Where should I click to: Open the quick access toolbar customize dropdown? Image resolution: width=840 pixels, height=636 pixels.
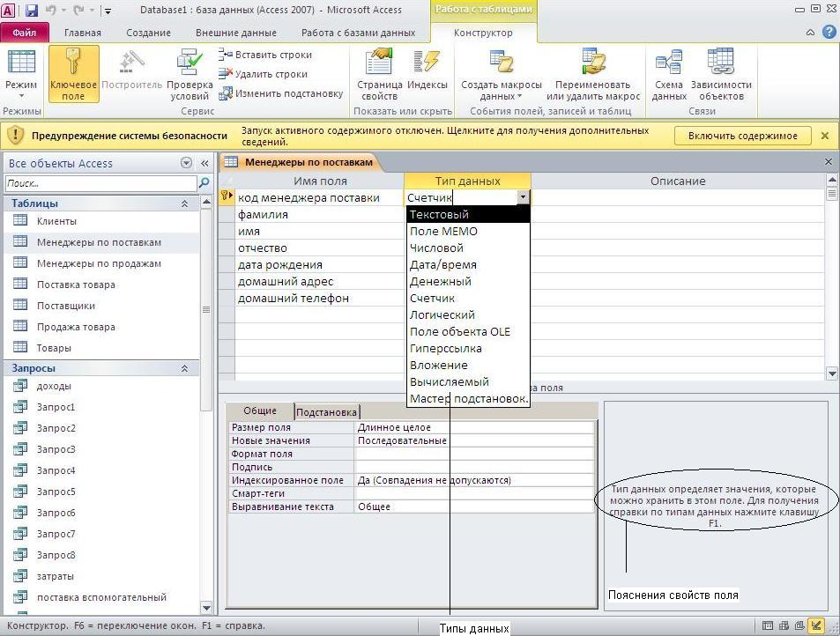[108, 11]
